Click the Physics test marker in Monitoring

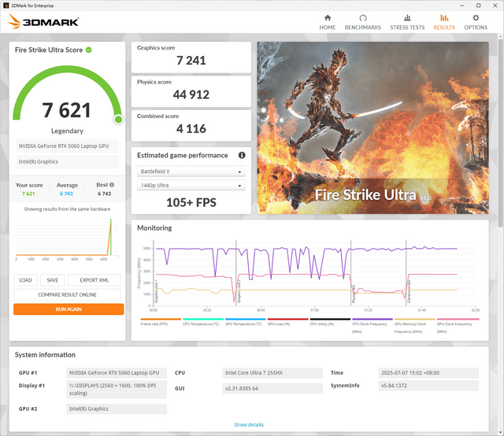pos(354,294)
